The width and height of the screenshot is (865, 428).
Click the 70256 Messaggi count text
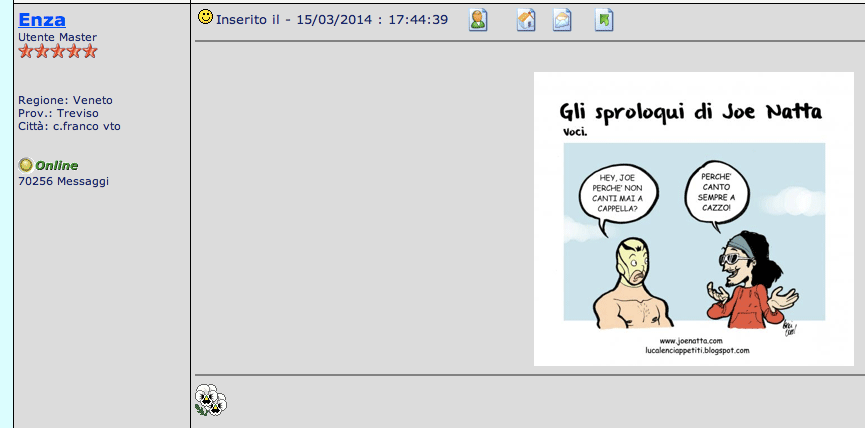click(63, 181)
